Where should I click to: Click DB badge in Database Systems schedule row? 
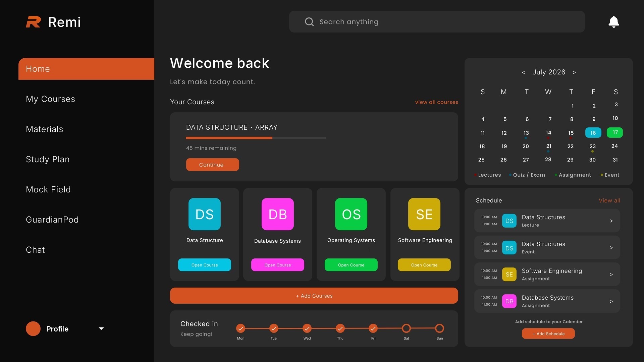509,301
